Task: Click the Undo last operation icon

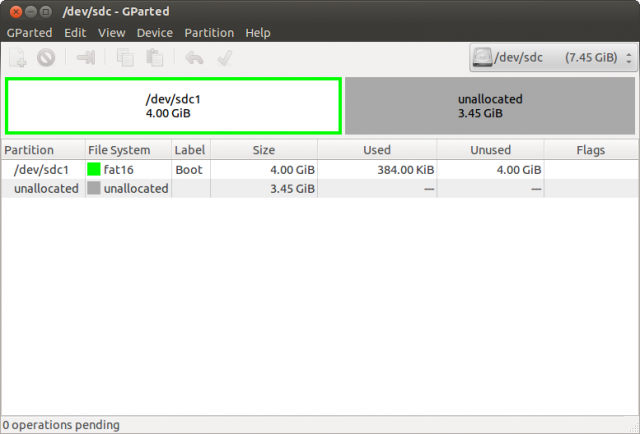Action: coord(194,58)
